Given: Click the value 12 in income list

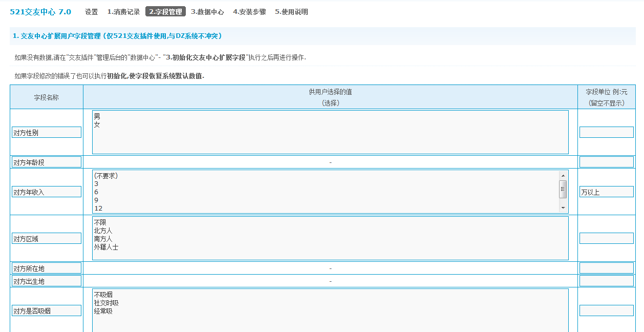Looking at the screenshot, I should [x=98, y=209].
